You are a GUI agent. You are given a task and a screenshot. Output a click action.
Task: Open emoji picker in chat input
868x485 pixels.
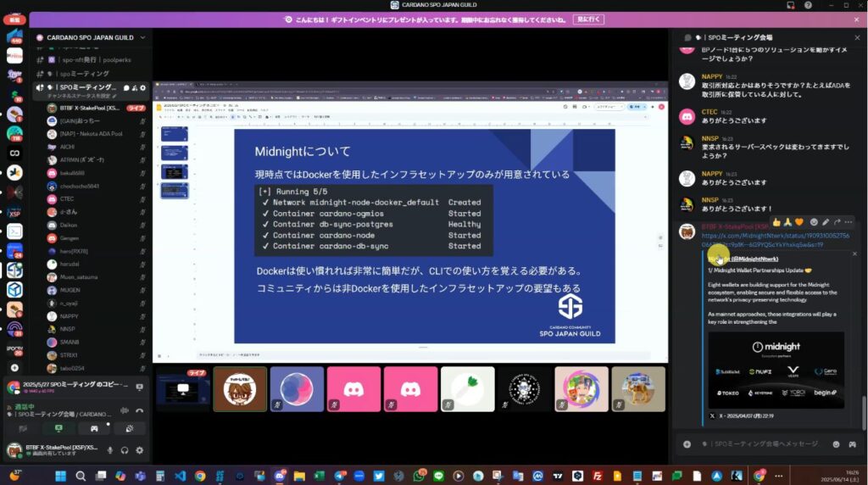click(837, 444)
